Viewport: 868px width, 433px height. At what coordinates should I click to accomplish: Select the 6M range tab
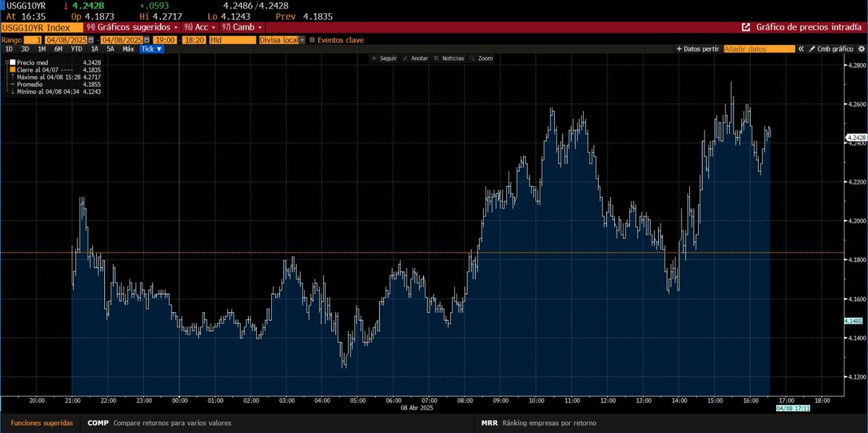point(59,49)
